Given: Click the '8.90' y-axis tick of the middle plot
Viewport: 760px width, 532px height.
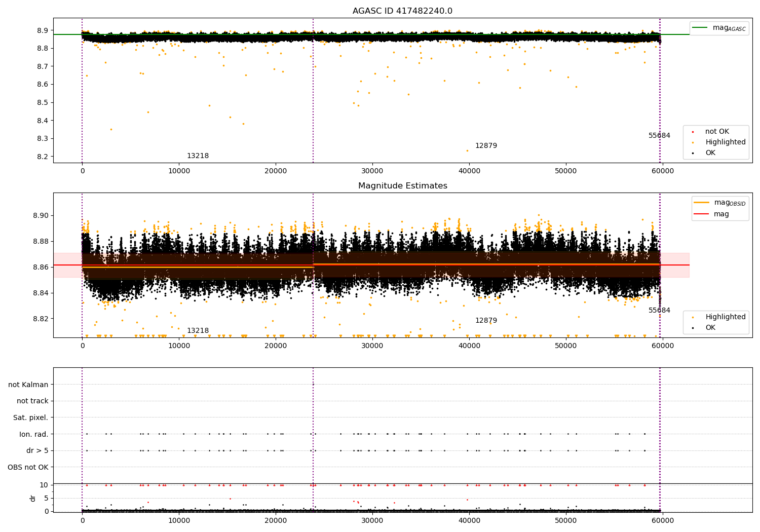Looking at the screenshot, I should coord(41,215).
